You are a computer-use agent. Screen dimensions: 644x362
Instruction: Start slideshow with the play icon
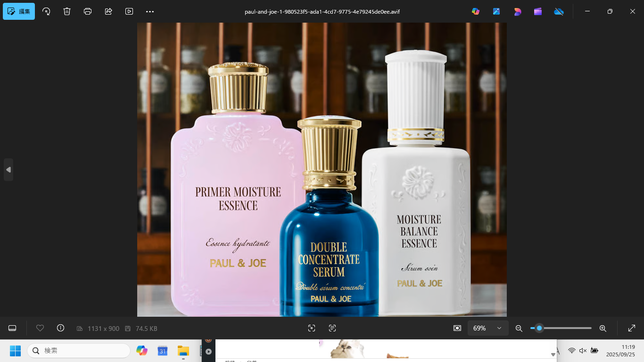click(129, 11)
